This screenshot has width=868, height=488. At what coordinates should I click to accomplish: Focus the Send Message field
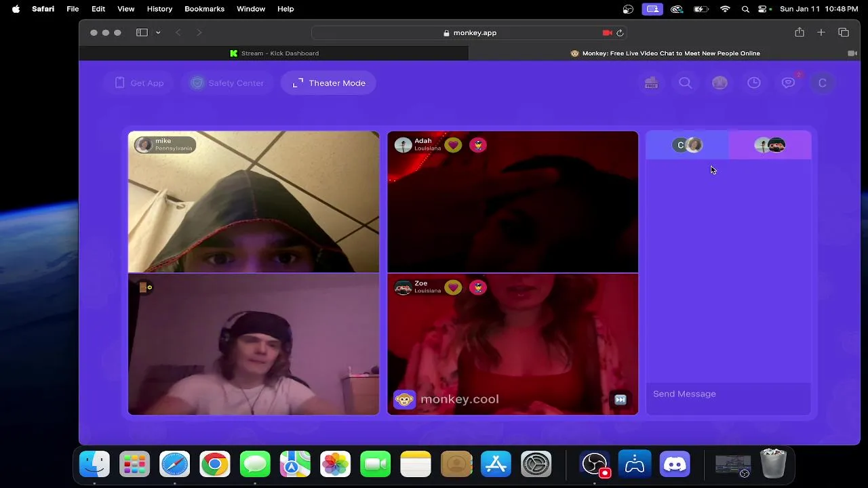pyautogui.click(x=728, y=394)
